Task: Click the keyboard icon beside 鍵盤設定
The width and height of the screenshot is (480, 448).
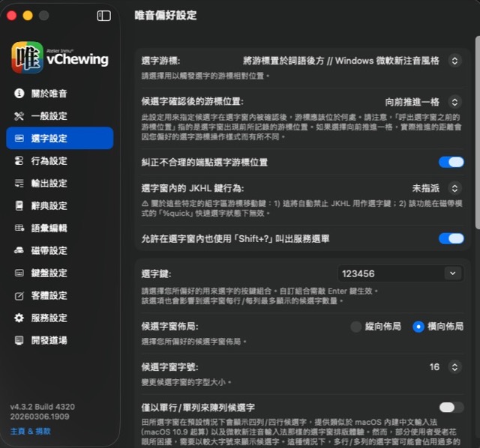Action: (x=19, y=273)
